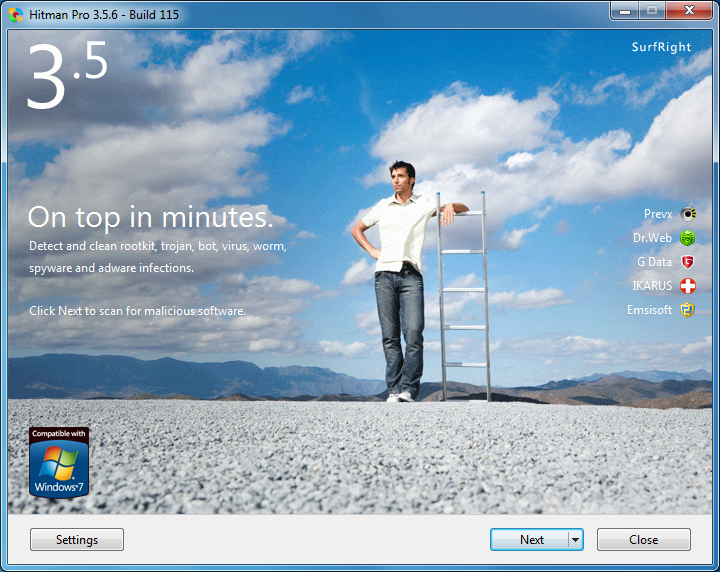The height and width of the screenshot is (572, 720).
Task: Click the Emsisoft yellow shield icon
Action: click(687, 310)
